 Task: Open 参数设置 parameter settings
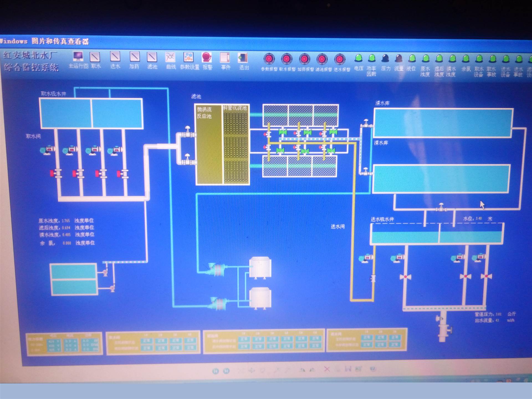[189, 57]
